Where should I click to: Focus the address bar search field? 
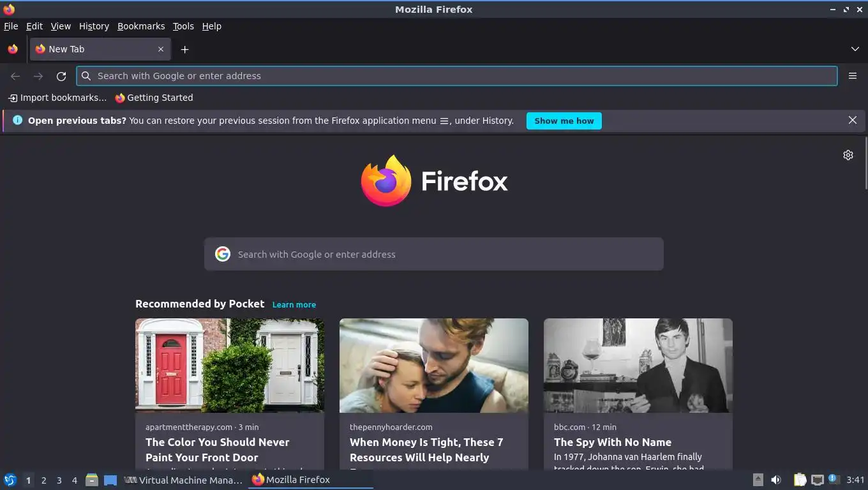[457, 76]
